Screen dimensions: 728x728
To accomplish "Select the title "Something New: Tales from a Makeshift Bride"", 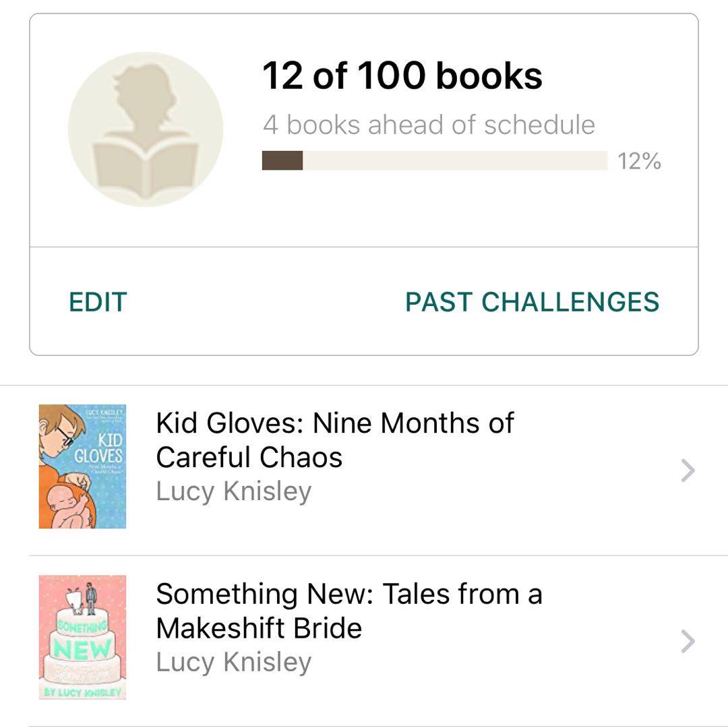I will point(348,611).
